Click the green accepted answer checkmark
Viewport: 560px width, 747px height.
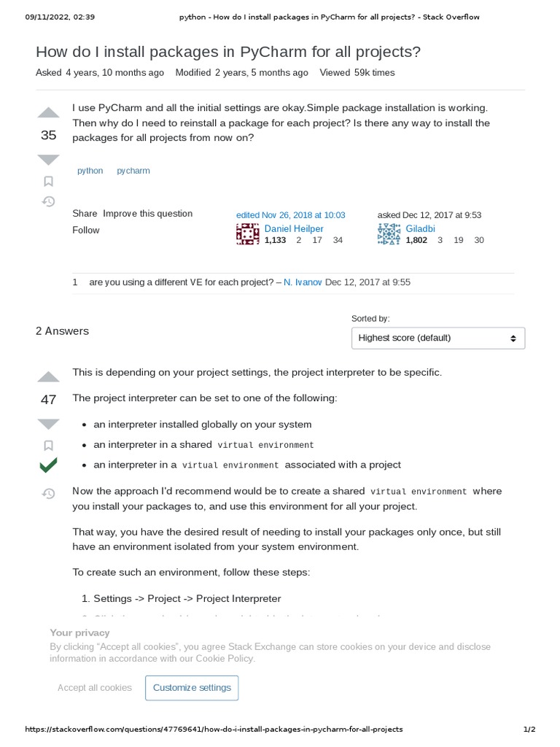[x=48, y=465]
